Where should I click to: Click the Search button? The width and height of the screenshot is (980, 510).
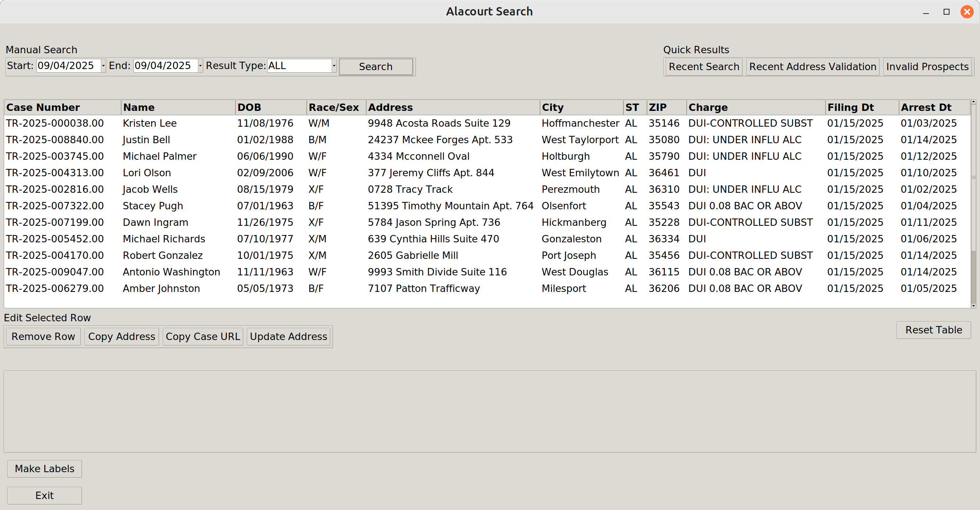click(376, 66)
